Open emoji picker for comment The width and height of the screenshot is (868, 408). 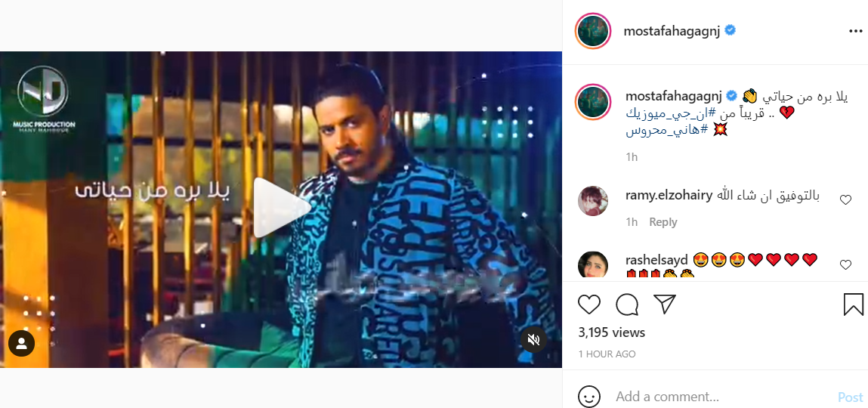pyautogui.click(x=589, y=397)
